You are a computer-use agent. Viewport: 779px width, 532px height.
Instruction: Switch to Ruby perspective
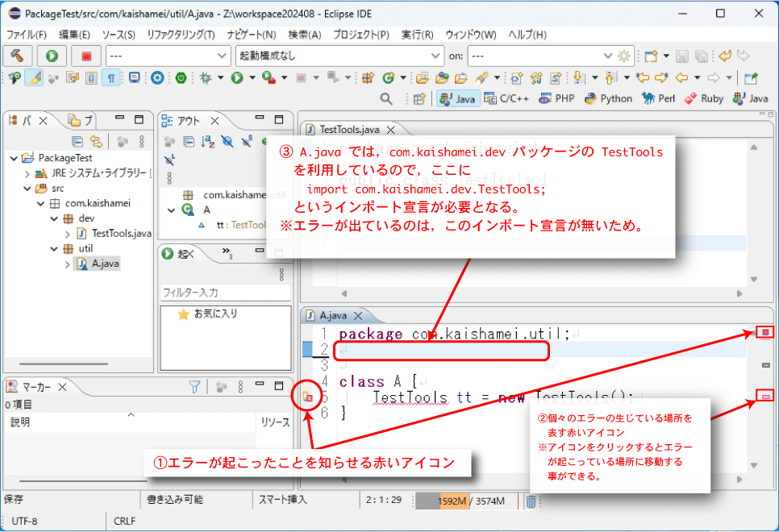tap(704, 98)
